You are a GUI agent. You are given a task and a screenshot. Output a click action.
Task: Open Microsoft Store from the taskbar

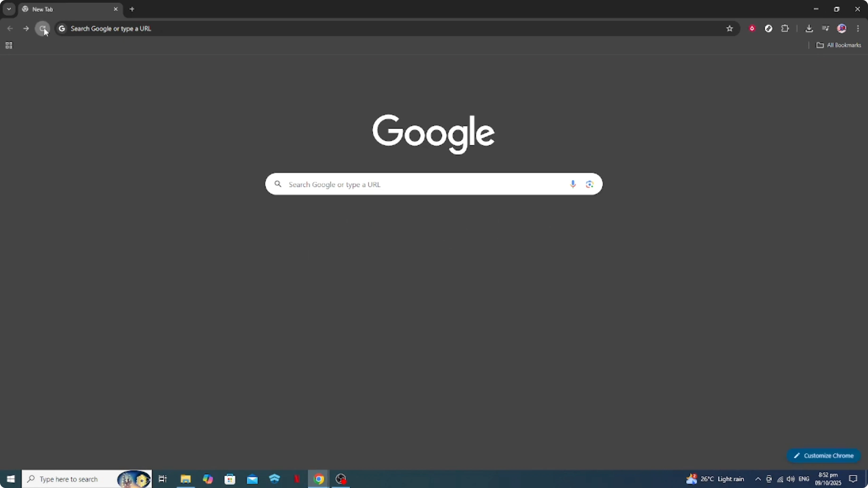tap(230, 479)
